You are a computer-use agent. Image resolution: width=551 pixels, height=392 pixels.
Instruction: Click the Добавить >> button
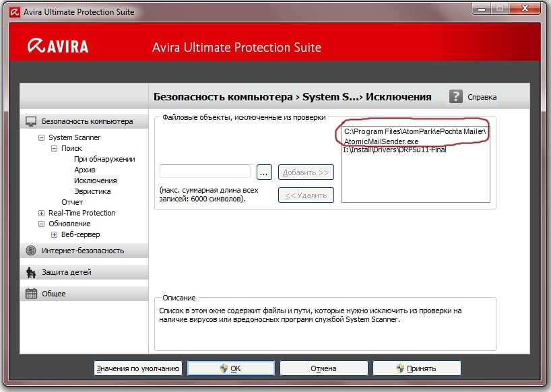(306, 172)
